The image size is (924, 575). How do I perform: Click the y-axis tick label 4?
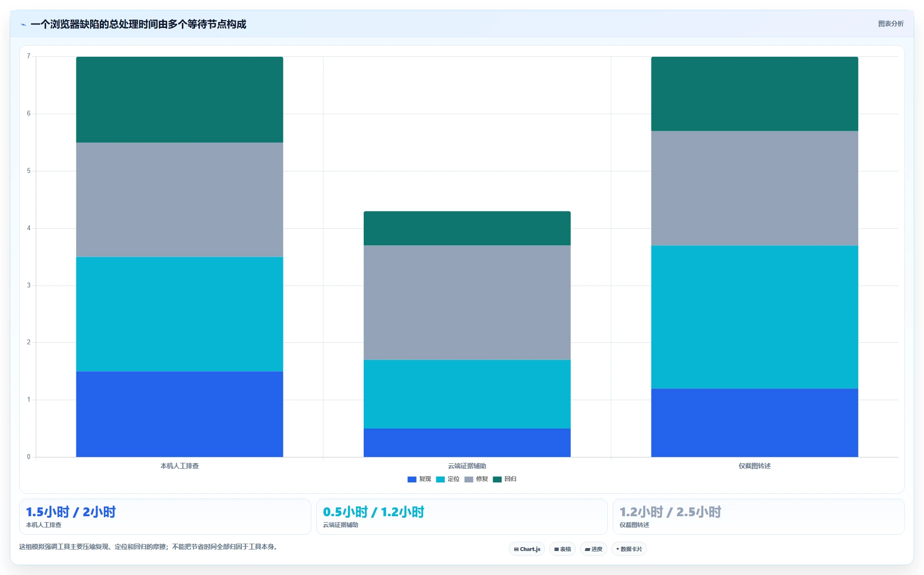pyautogui.click(x=28, y=228)
